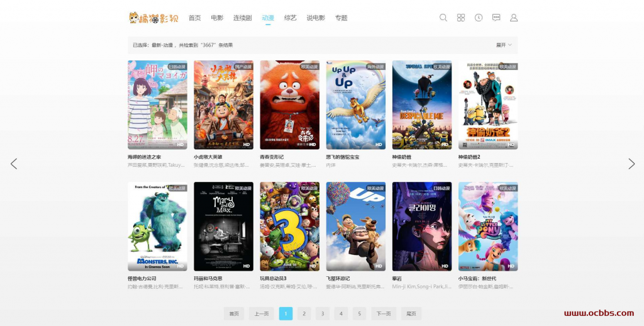Click the 已选择 results summary text
Screen dimensions: 644x326
click(182, 45)
